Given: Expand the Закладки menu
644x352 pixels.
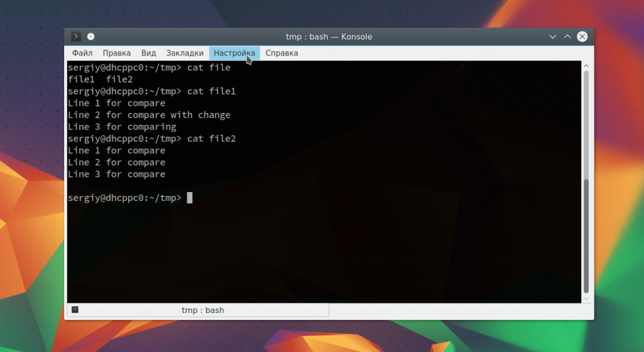Looking at the screenshot, I should click(x=184, y=53).
